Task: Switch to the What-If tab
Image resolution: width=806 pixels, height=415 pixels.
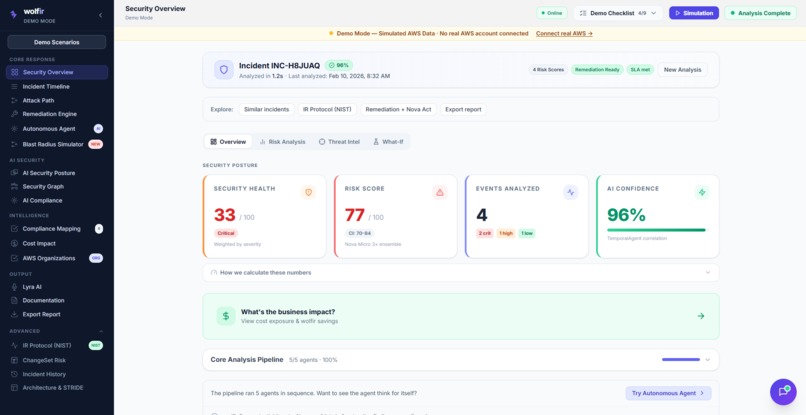Action: [388, 142]
